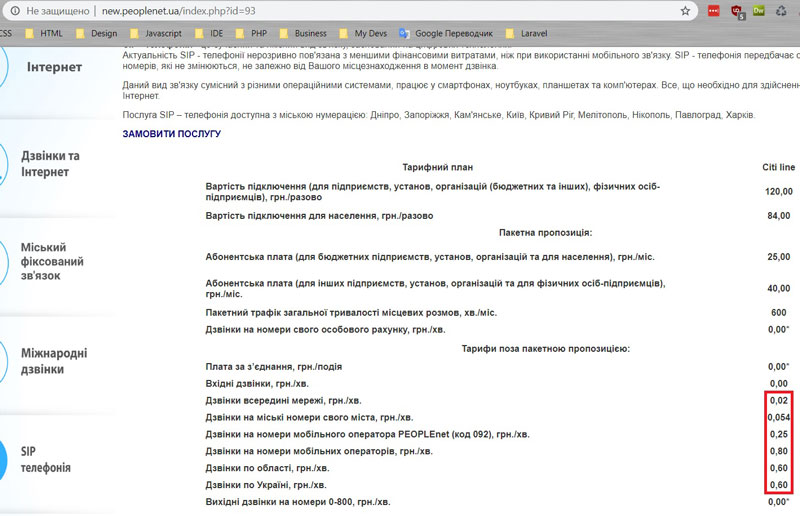
Task: Open the Міський фіксований зв'язок section
Action: coord(52,261)
